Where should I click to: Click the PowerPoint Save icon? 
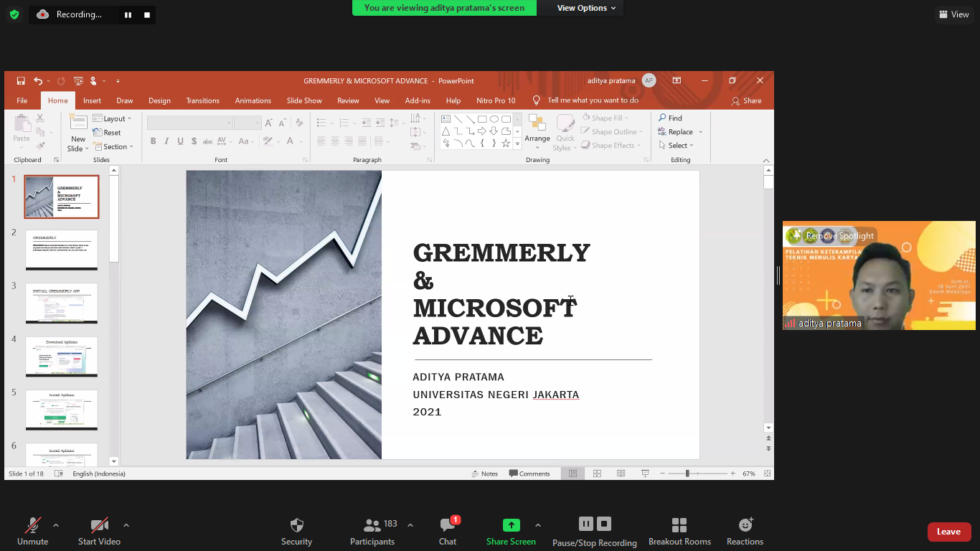tap(21, 81)
